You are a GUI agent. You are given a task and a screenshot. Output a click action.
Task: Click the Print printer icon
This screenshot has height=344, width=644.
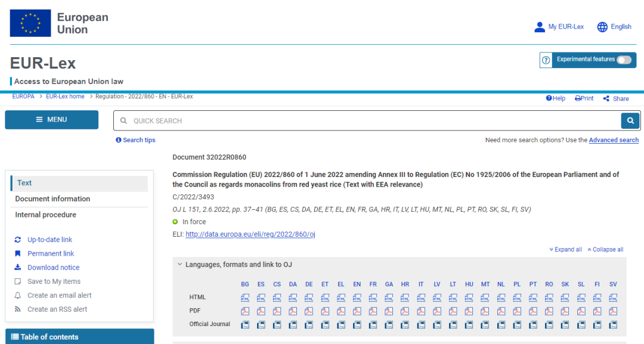pos(578,98)
